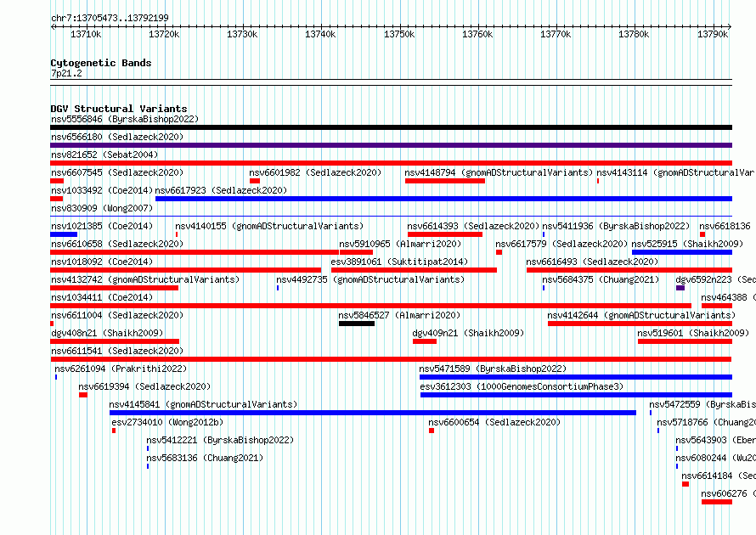Click the nsv5556846 (ByrskaBishop2022) variant label
The image size is (756, 535).
[x=125, y=119]
